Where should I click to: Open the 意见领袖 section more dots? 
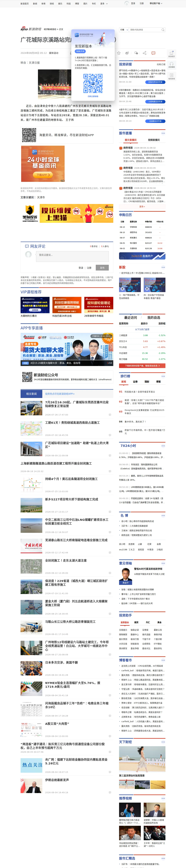[163, 563]
